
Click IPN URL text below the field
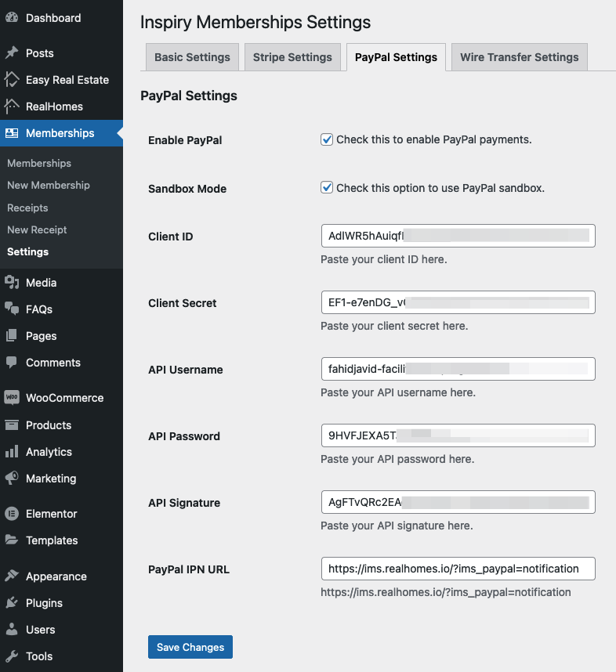446,592
